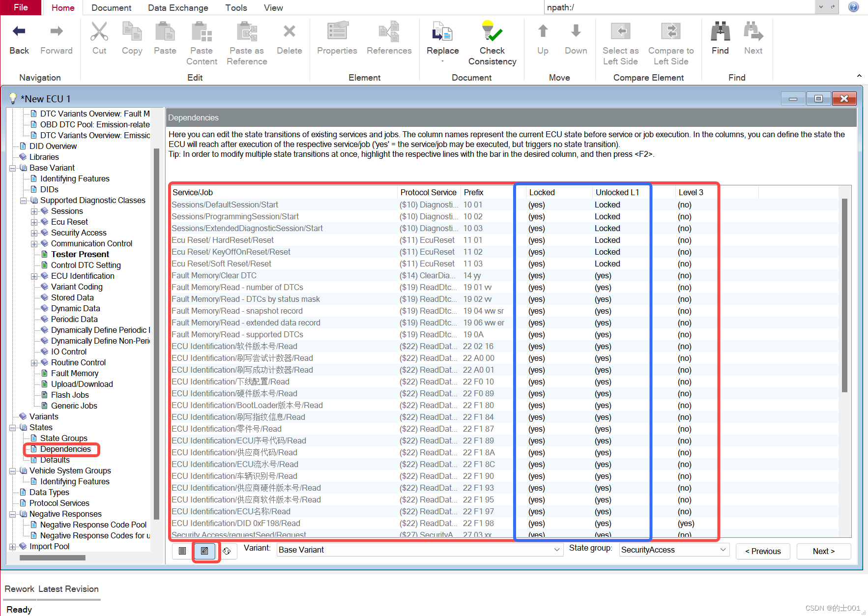Open the Replace dropdown
Viewport: 868px width, 616px height.
(x=442, y=61)
